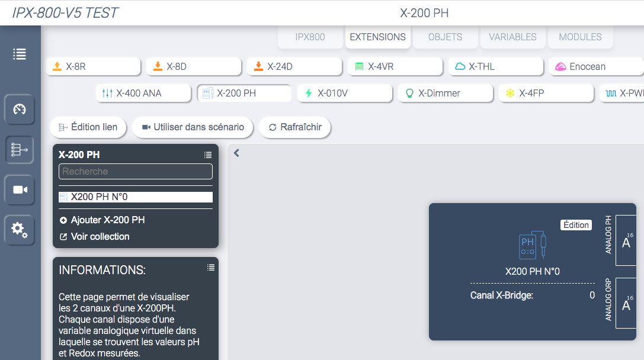Open list menu icon in INFORMATIONS panel

210,268
